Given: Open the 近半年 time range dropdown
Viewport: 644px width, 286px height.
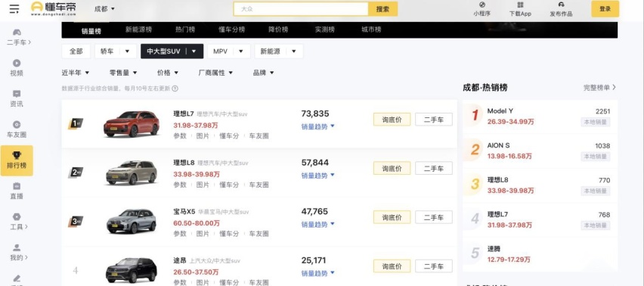Looking at the screenshot, I should pos(76,73).
